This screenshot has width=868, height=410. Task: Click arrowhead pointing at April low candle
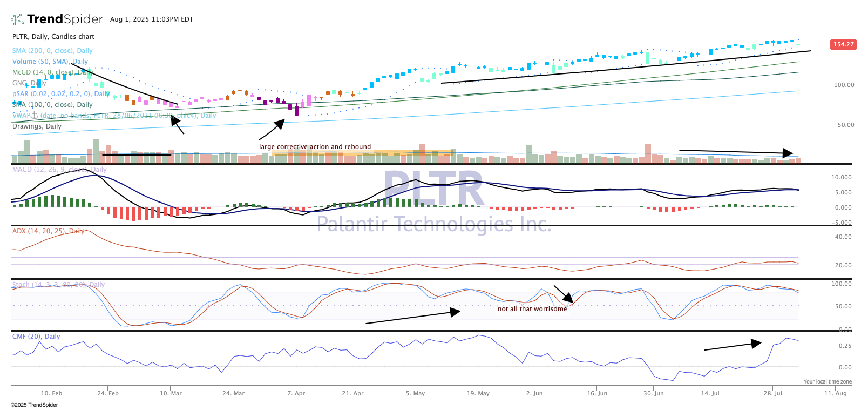point(280,124)
